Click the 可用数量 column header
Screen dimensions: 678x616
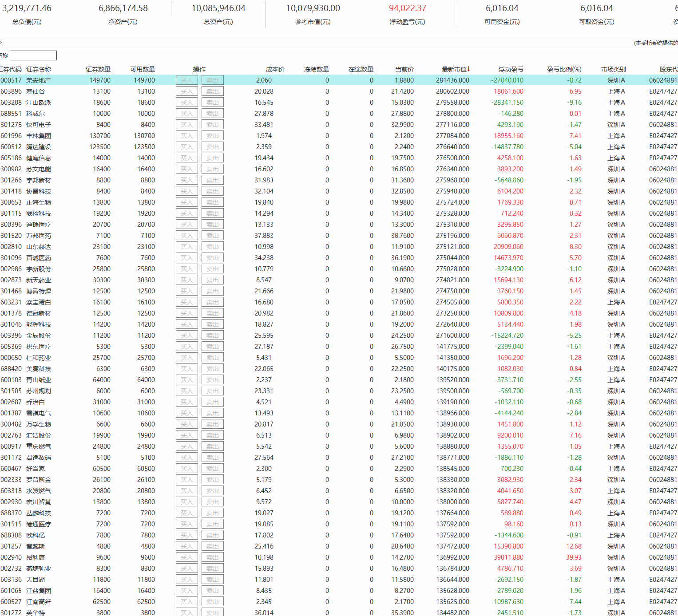pos(142,69)
